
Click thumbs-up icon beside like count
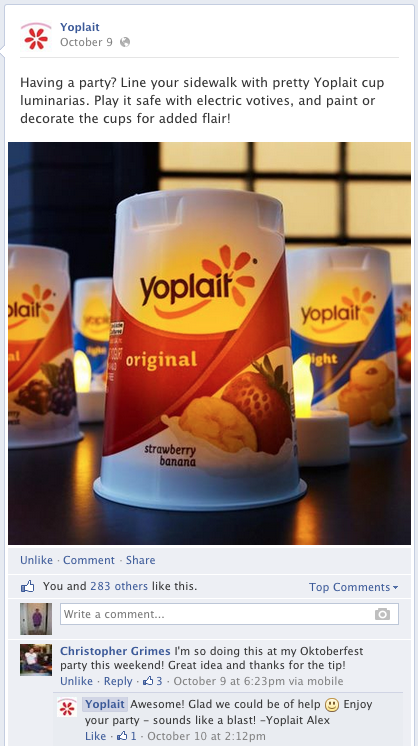click(28, 587)
